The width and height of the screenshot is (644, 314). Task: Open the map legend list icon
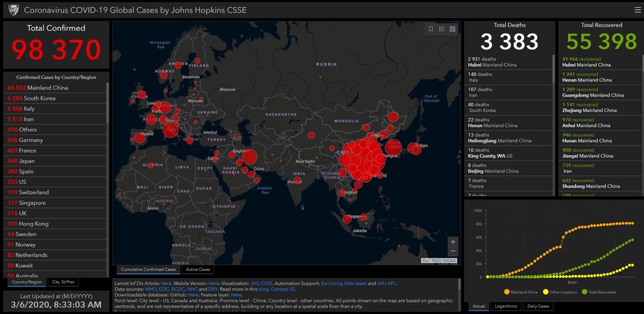tap(442, 29)
